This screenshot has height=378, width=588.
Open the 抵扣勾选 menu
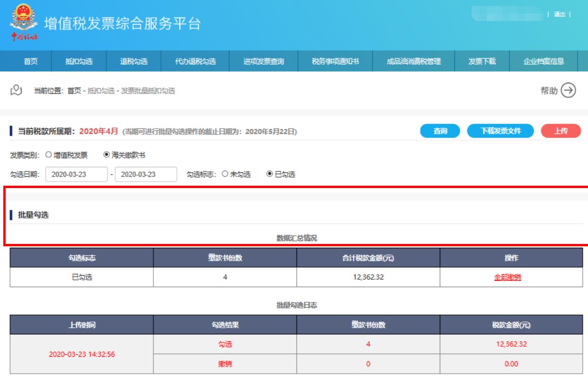[79, 60]
